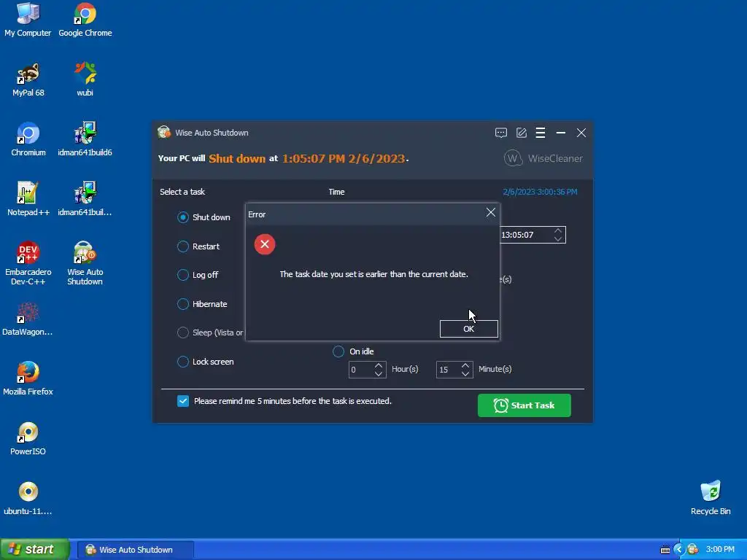
Task: Select PowerISO desktop icon
Action: (x=28, y=438)
